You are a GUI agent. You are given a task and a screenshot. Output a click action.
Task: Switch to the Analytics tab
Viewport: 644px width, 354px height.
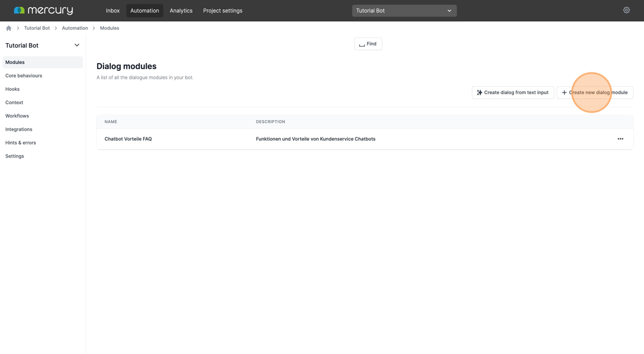pos(181,10)
